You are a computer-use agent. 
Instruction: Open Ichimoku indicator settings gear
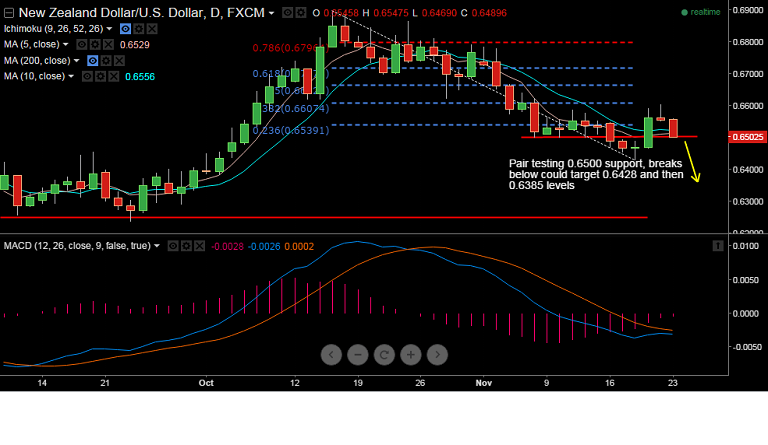(x=139, y=29)
